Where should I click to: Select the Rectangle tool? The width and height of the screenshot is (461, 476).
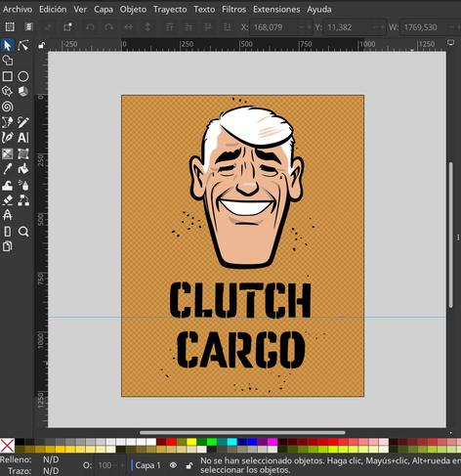tap(8, 76)
